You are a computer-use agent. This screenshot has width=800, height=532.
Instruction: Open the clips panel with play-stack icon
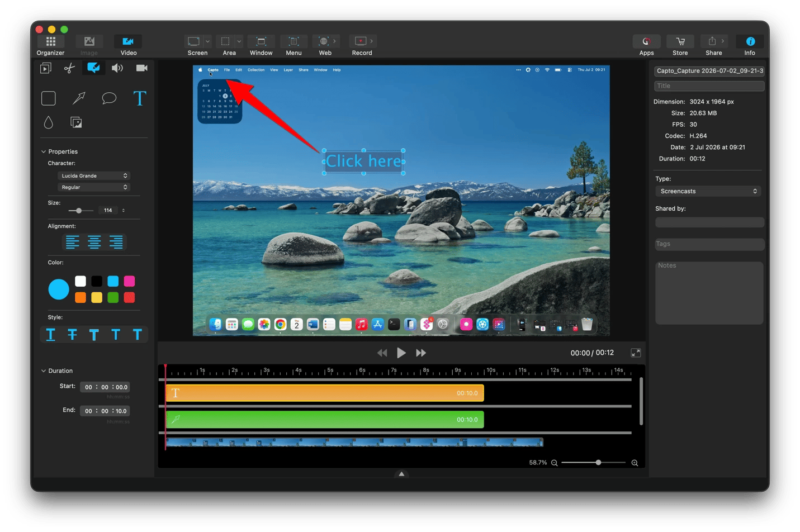coord(46,68)
